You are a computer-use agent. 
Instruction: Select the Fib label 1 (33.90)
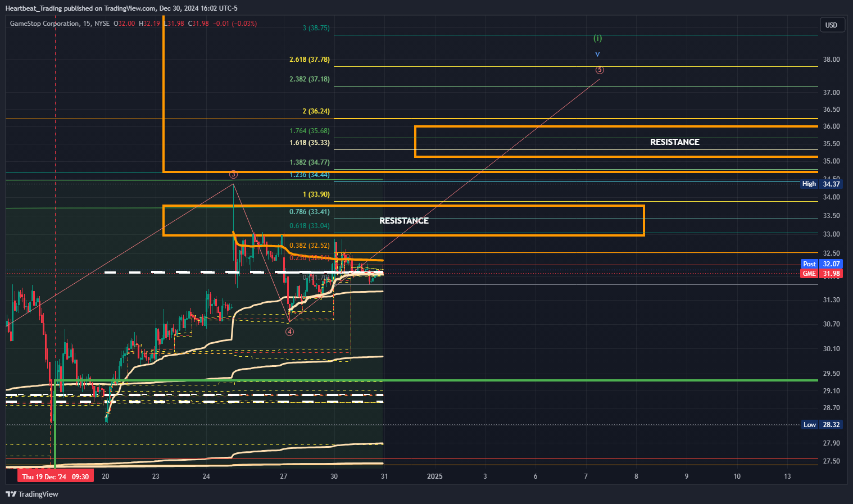coord(316,194)
